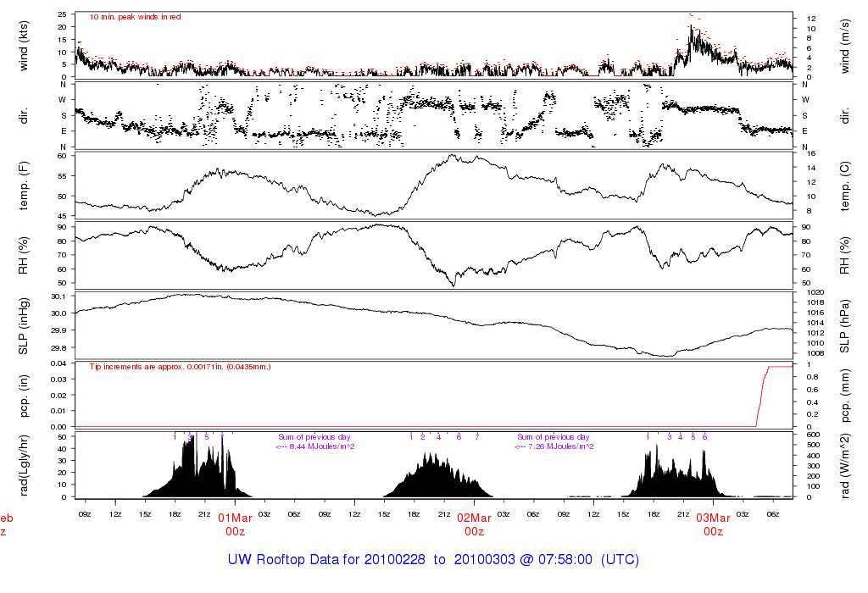Click the "12" tick on the wind (m/s) axis
Screen dimensions: 868x593
pos(811,19)
